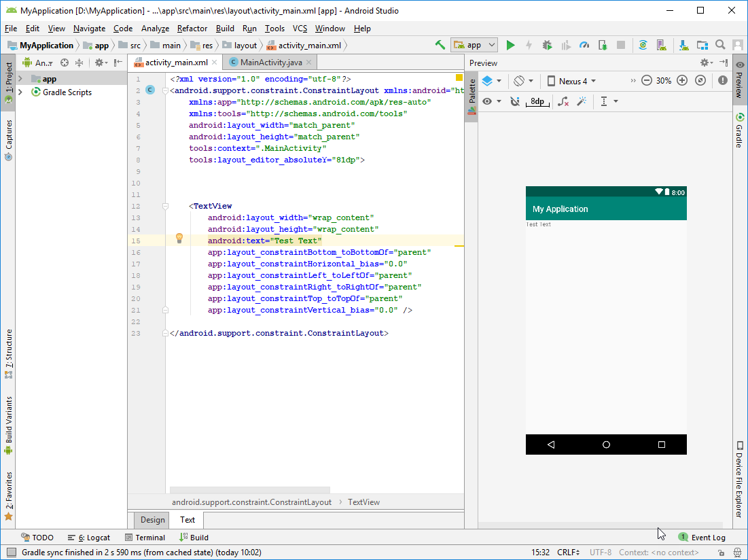The height and width of the screenshot is (560, 748).
Task: Click the layout breadcrumb in navigation bar
Action: point(240,46)
